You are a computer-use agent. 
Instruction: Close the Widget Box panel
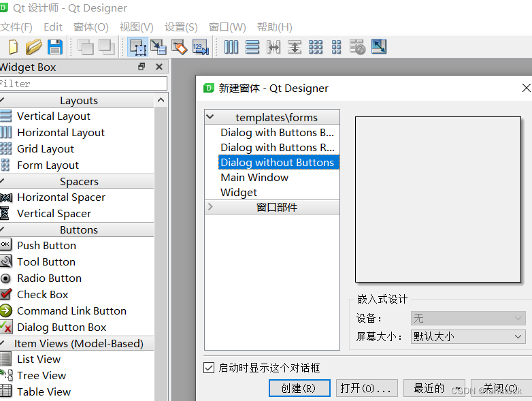pyautogui.click(x=159, y=67)
